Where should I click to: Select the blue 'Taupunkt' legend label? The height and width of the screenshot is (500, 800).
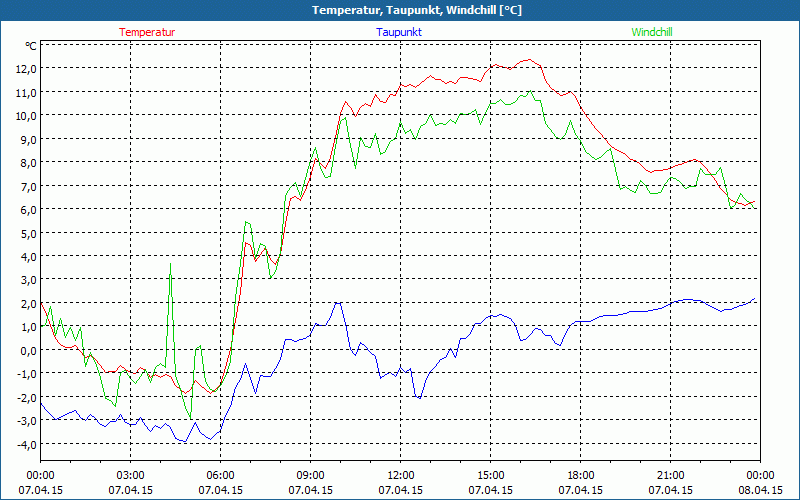[x=399, y=32]
